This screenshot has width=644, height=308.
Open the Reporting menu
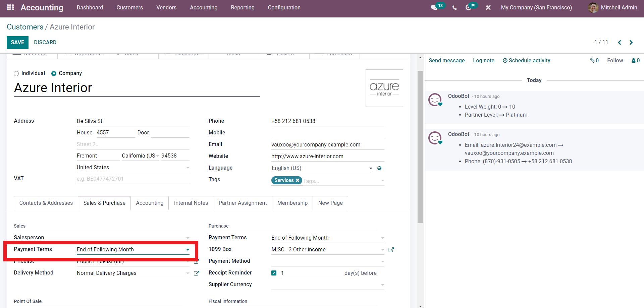[243, 7]
